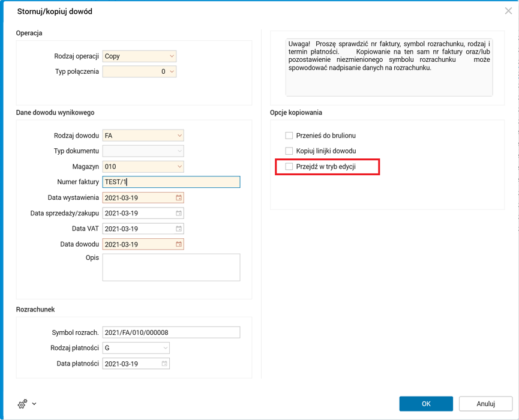Click the settings gear icon
Image resolution: width=519 pixels, height=420 pixels.
click(22, 404)
